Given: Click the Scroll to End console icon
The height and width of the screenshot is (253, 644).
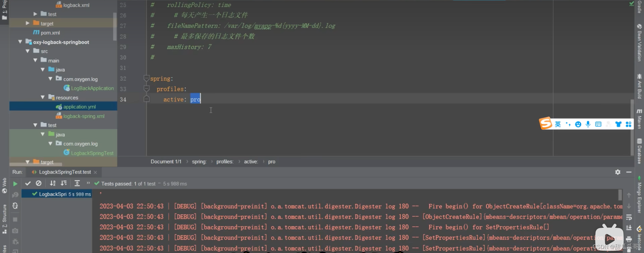Looking at the screenshot, I should pyautogui.click(x=629, y=228).
